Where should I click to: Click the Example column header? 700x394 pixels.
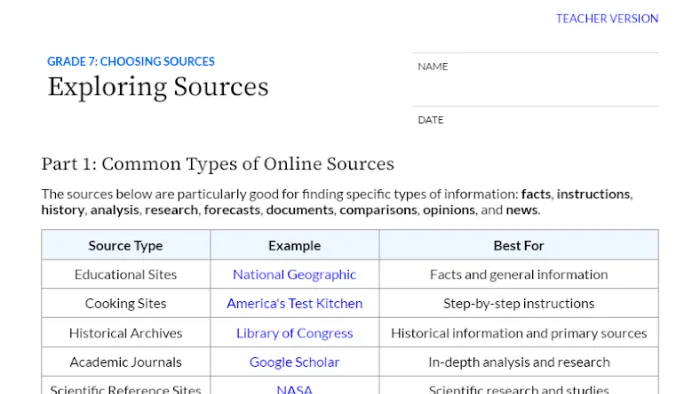[294, 245]
